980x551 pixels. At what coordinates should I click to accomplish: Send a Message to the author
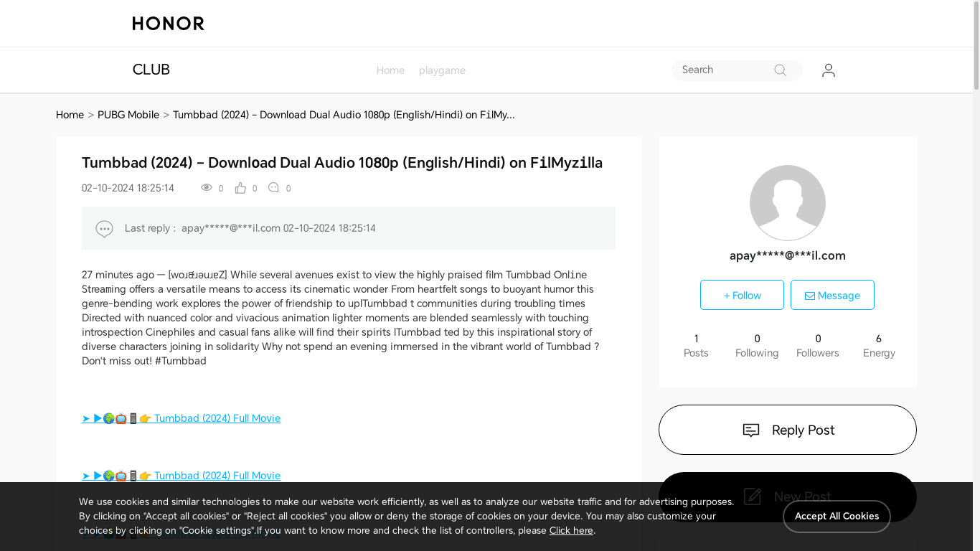(x=832, y=295)
